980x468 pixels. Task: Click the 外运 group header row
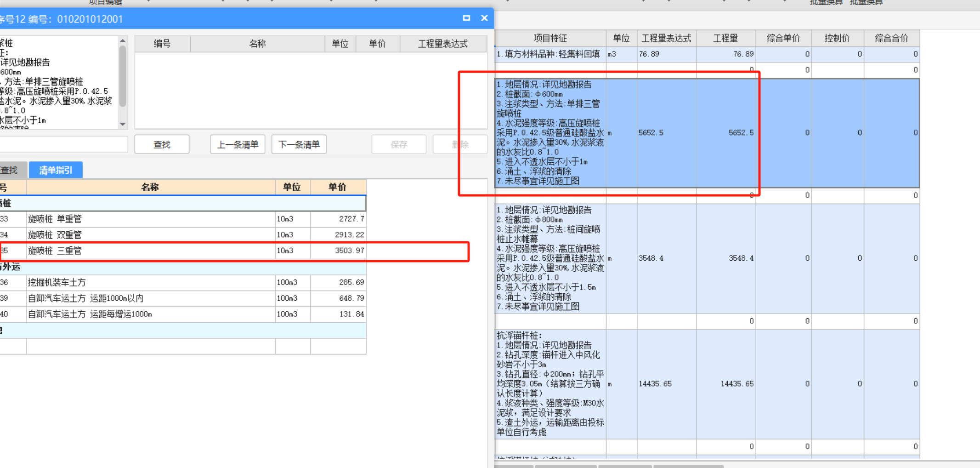click(183, 267)
